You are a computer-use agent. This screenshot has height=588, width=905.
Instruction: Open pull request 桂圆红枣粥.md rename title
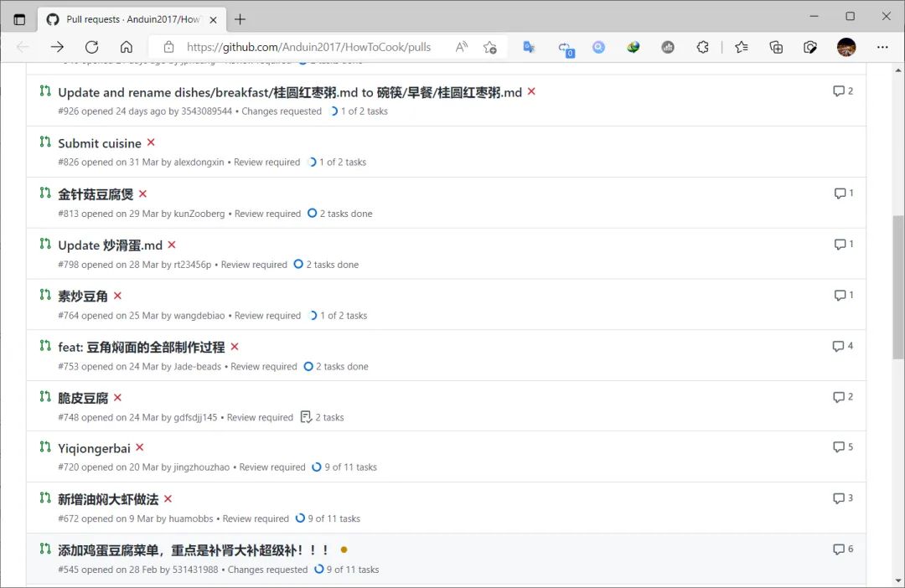[290, 92]
